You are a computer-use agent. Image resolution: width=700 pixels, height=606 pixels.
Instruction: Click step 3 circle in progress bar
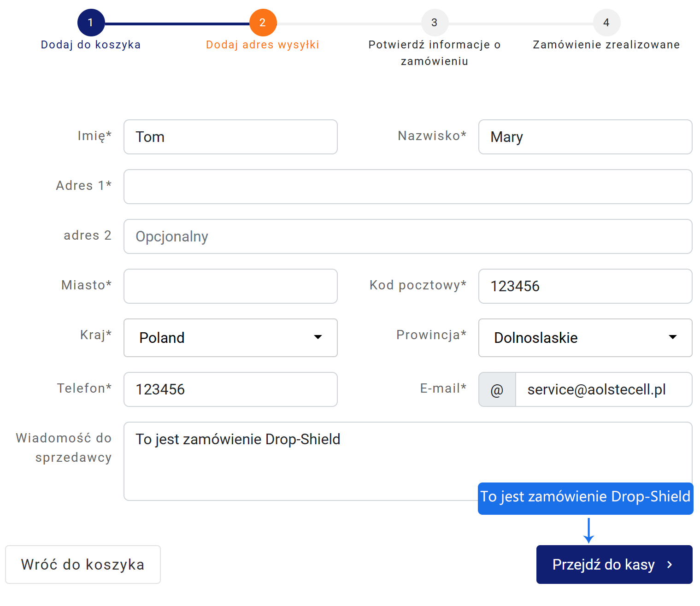434,23
